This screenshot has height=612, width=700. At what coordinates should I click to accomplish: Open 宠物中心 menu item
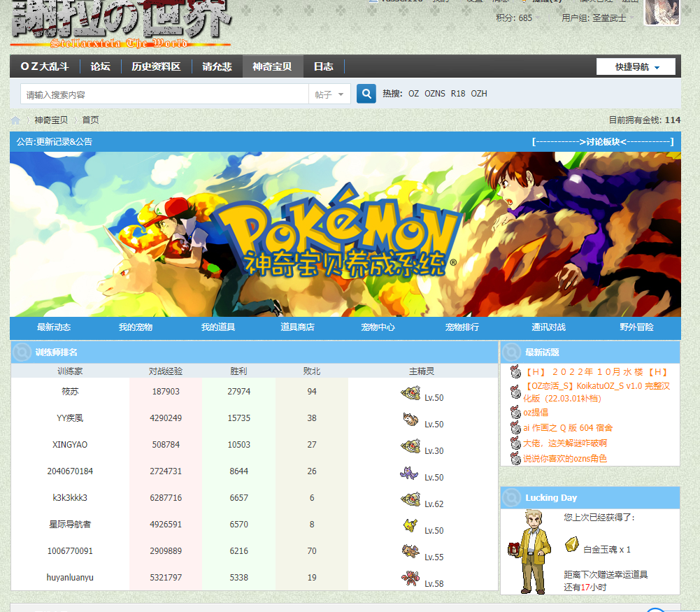click(378, 327)
